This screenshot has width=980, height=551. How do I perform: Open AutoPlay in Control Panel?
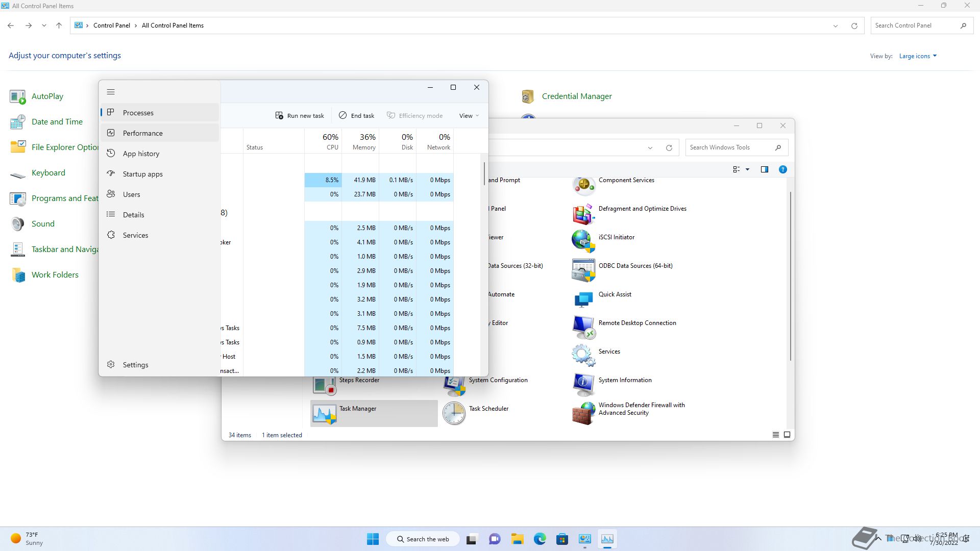37,96
